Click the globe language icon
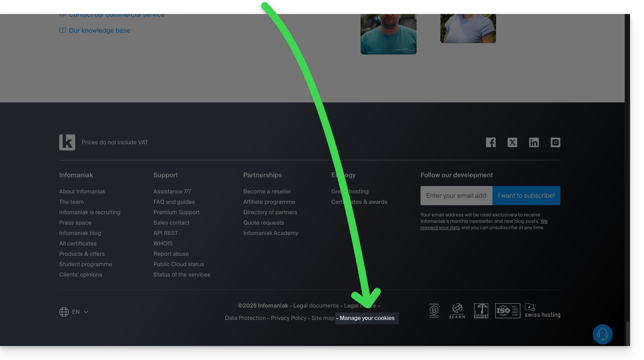The image size is (644, 360). pyautogui.click(x=64, y=312)
